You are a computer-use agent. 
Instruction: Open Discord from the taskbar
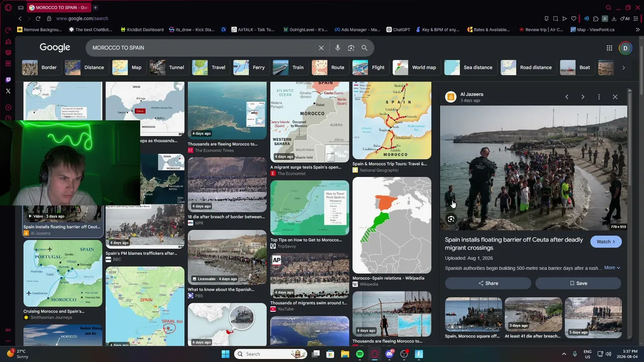(389, 354)
